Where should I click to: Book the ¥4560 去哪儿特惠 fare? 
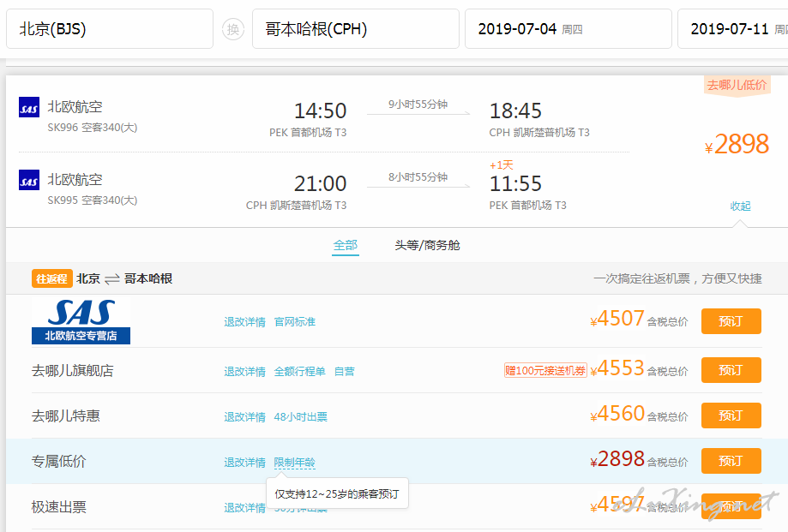pos(731,415)
